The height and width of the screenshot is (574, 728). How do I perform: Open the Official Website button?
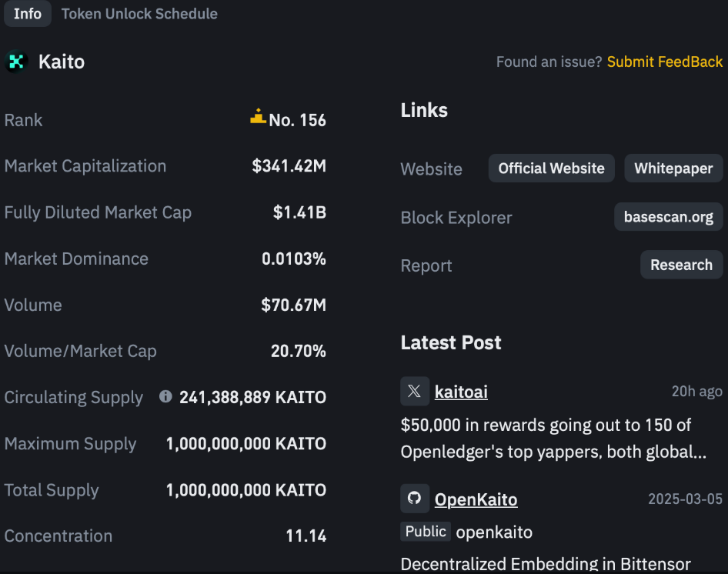click(x=551, y=169)
